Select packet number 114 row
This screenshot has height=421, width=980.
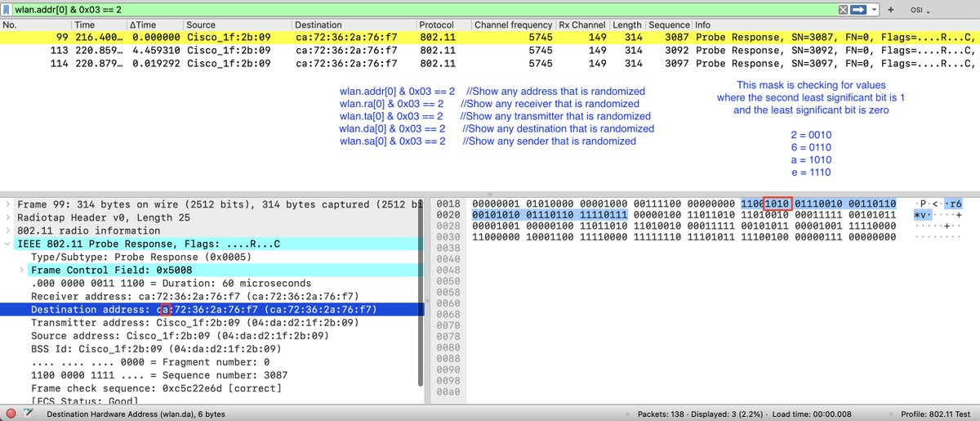(x=490, y=63)
